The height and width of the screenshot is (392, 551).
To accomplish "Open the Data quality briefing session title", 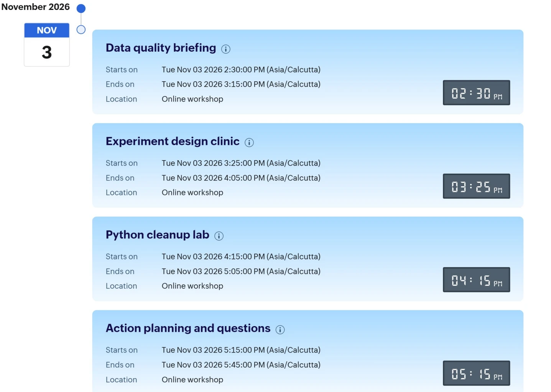I will [161, 48].
